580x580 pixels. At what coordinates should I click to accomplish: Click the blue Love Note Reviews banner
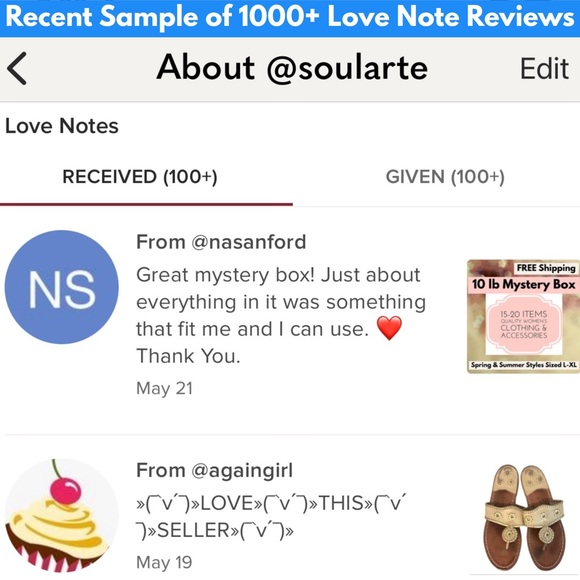(x=290, y=18)
